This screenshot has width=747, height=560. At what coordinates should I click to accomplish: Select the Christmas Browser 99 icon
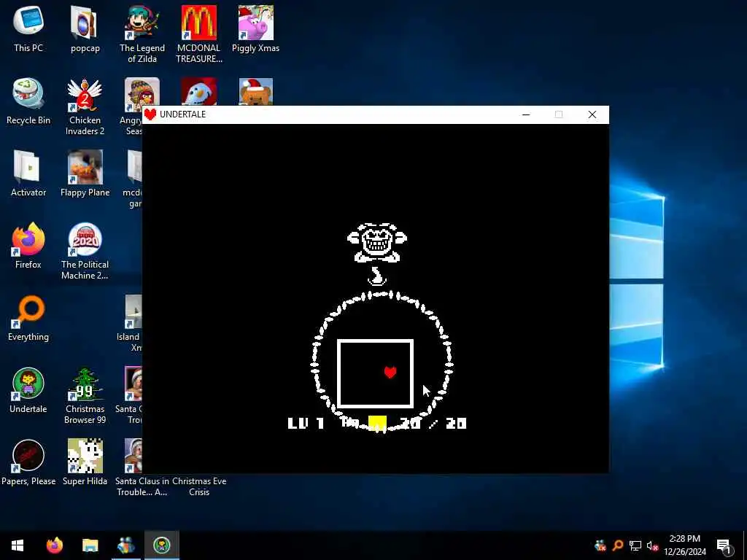coord(85,395)
